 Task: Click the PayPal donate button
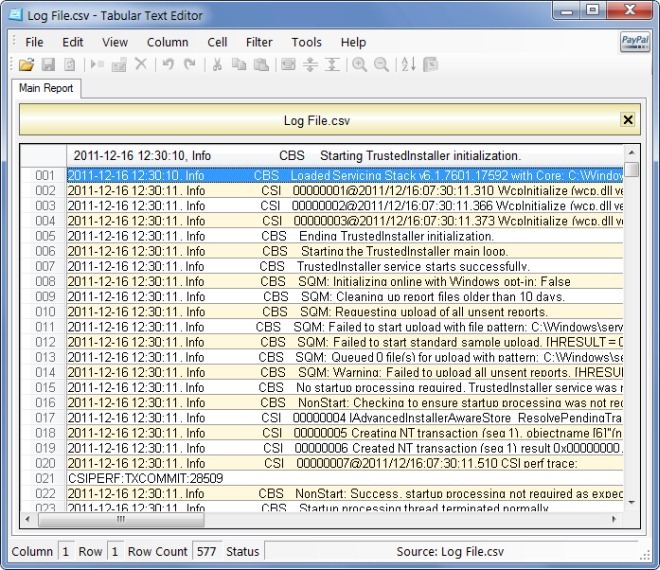pyautogui.click(x=635, y=42)
